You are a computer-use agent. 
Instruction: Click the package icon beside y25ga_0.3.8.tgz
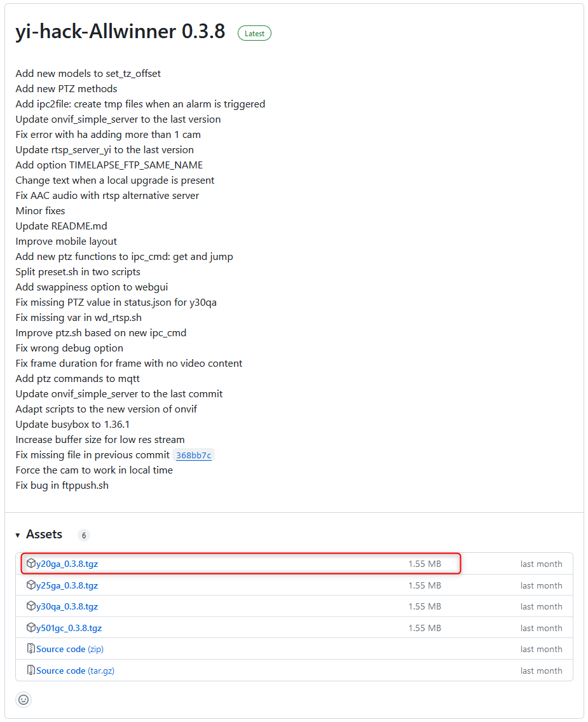pos(31,585)
